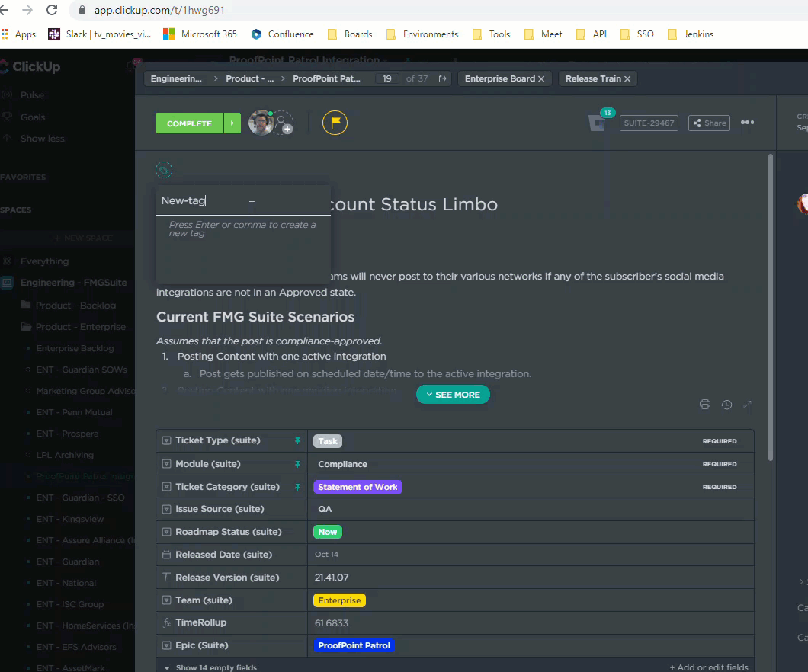Click the arrow next to COMPLETE
This screenshot has width=808, height=672.
232,123
